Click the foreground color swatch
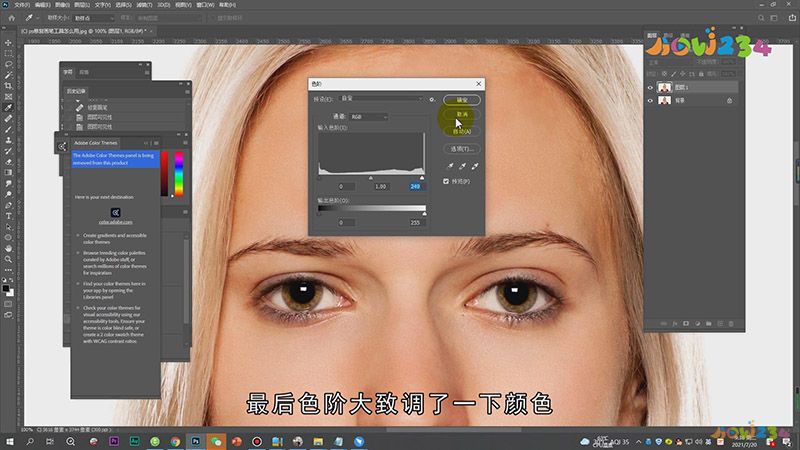800x450 pixels. [6, 289]
